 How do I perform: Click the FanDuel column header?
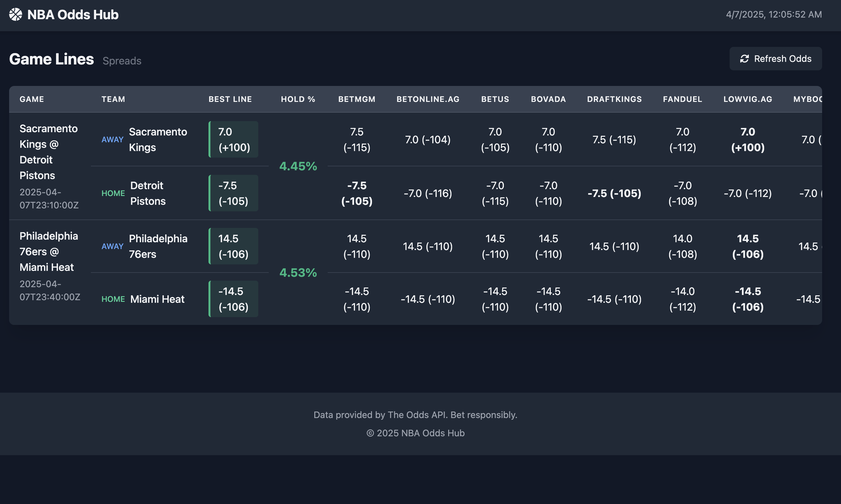click(x=682, y=99)
